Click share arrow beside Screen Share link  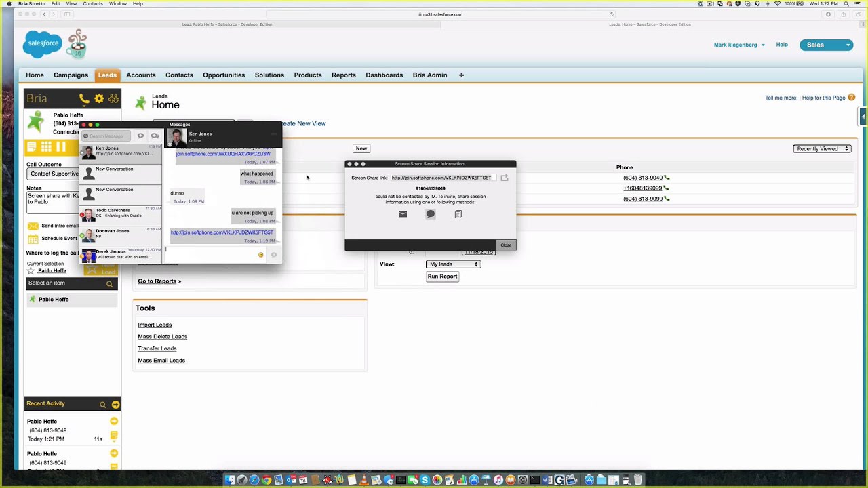504,178
